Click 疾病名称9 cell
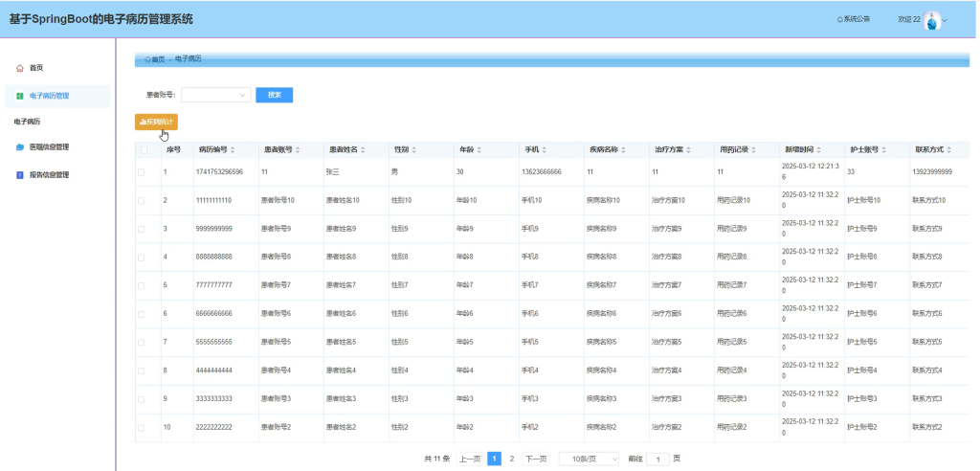The image size is (980, 471). [x=601, y=229]
